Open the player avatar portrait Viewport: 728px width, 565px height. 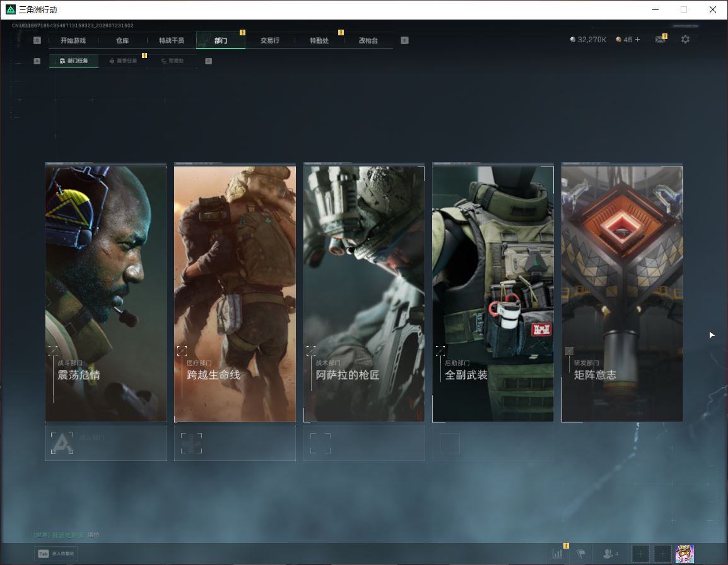click(684, 554)
